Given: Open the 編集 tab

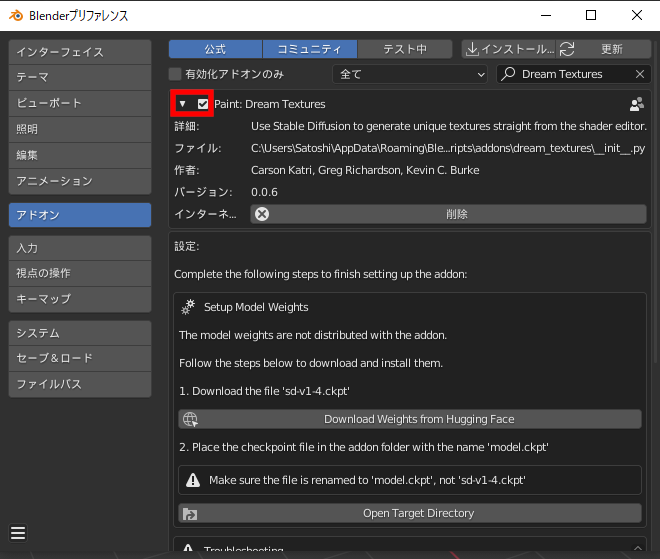Looking at the screenshot, I should pos(80,155).
